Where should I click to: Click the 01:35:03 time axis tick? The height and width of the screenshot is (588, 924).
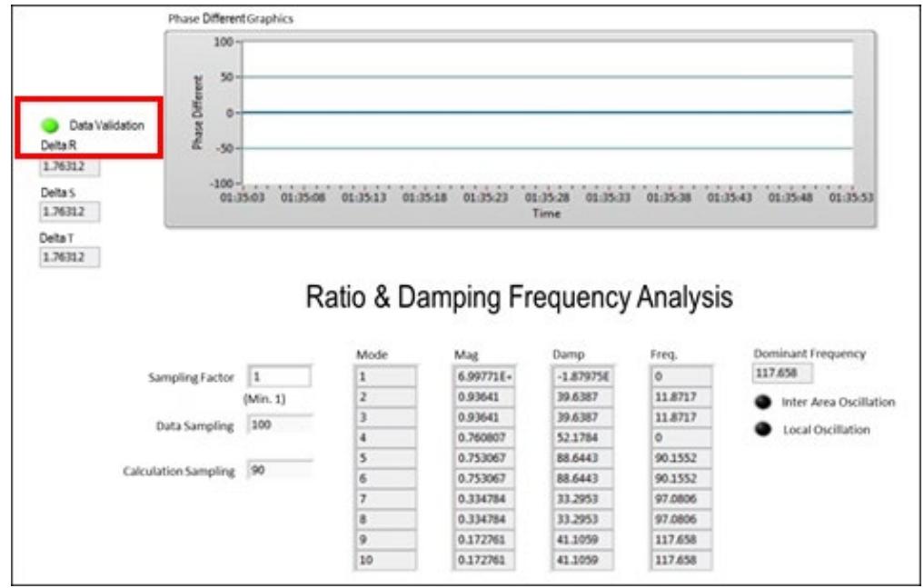[x=243, y=197]
